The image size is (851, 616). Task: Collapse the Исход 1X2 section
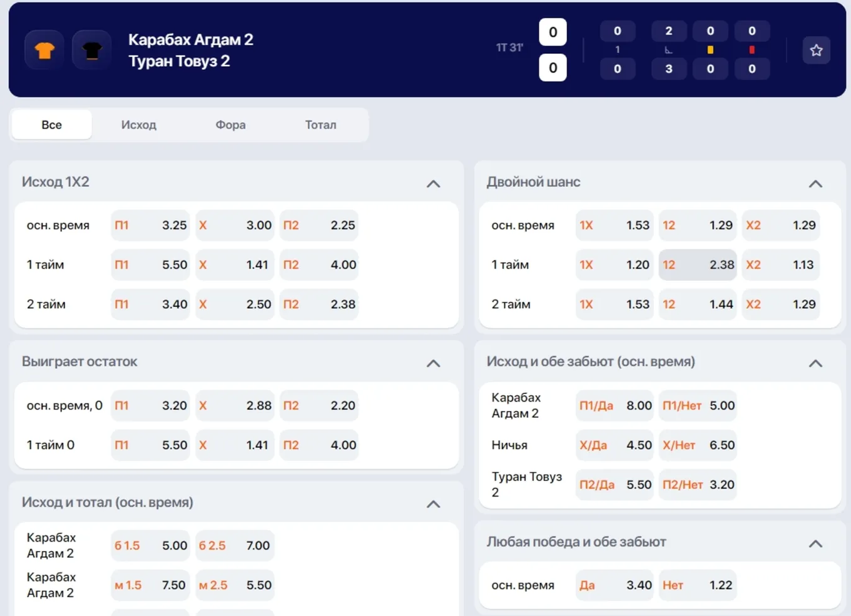(x=433, y=183)
